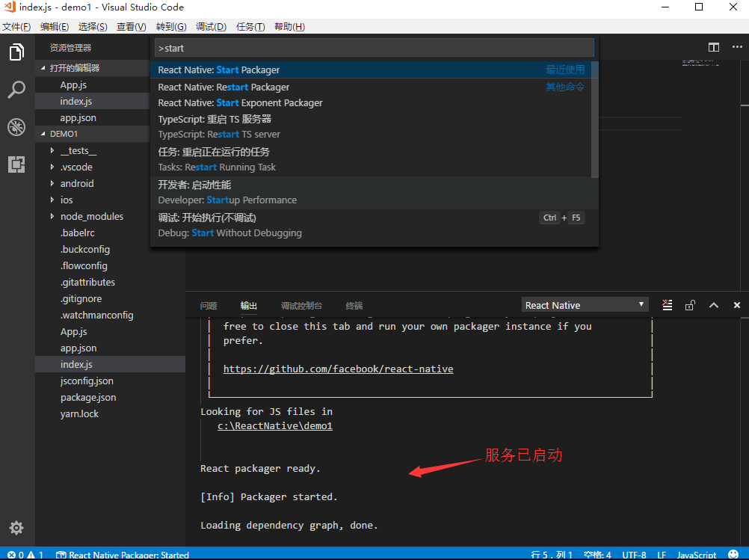This screenshot has height=560, width=749.
Task: Run TypeScript: Restart TS server command
Action: point(371,126)
